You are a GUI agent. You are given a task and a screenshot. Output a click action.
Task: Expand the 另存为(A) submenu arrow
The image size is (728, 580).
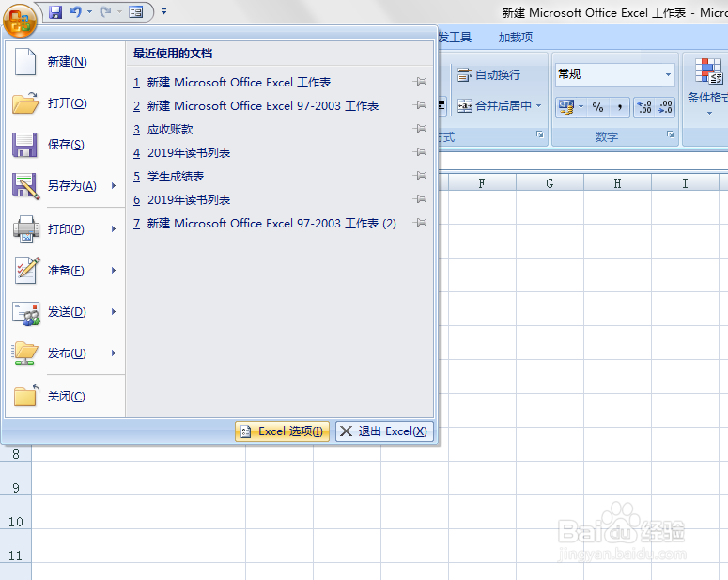coord(114,186)
